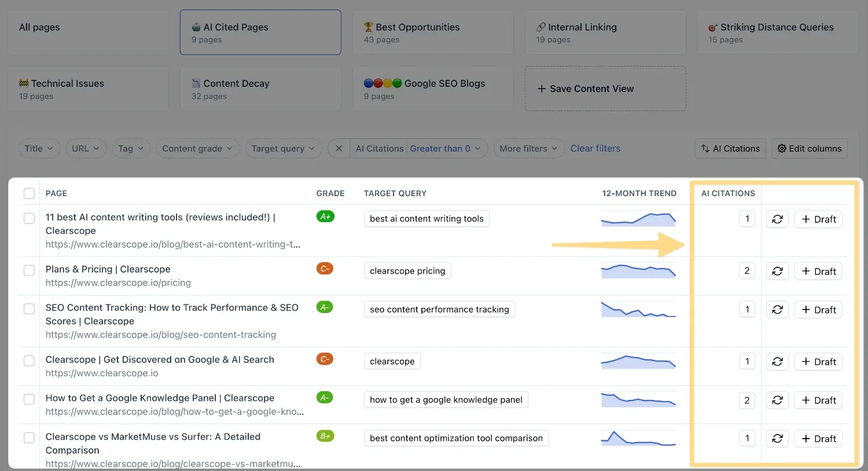
Task: Expand the Title filter dropdown
Action: [39, 149]
